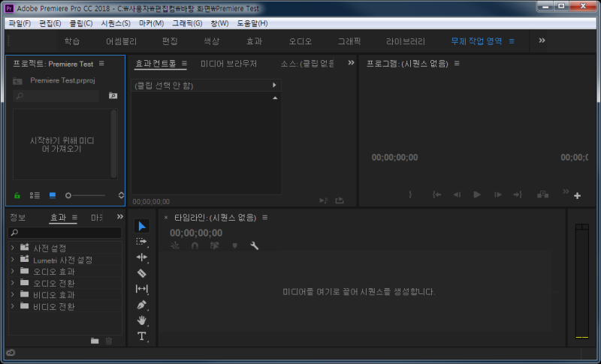The image size is (601, 364).
Task: Switch to 오디오 workspace
Action: [x=300, y=41]
